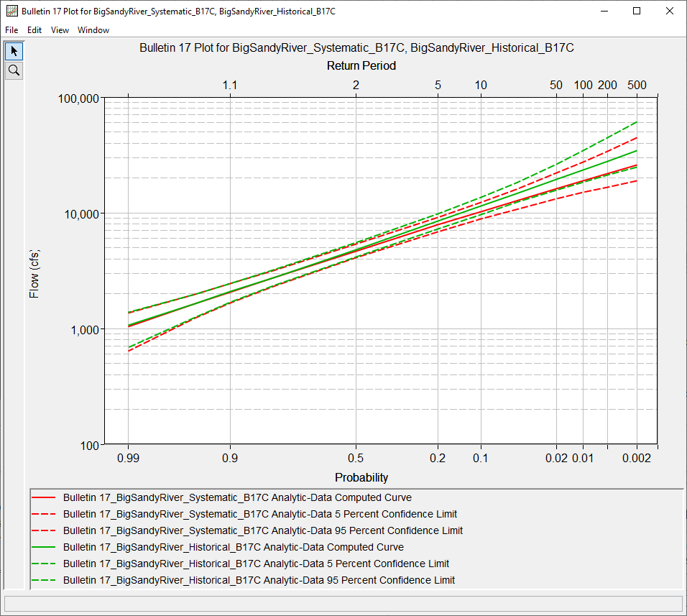Click the Return Period axis title
Viewport: 687px width, 616px height.
pos(361,65)
